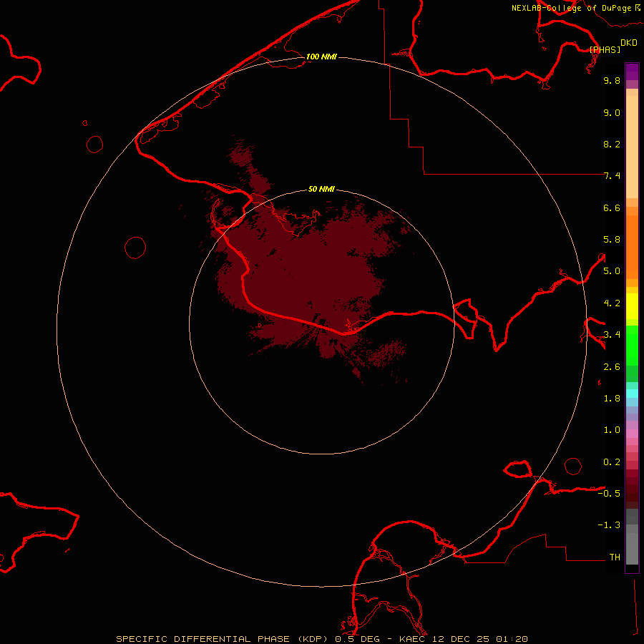
Task: Click the small logo after the DuPage title
Action: [638, 7]
